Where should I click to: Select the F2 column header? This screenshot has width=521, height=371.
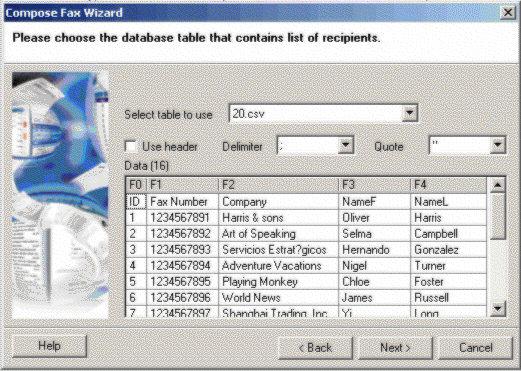(278, 185)
